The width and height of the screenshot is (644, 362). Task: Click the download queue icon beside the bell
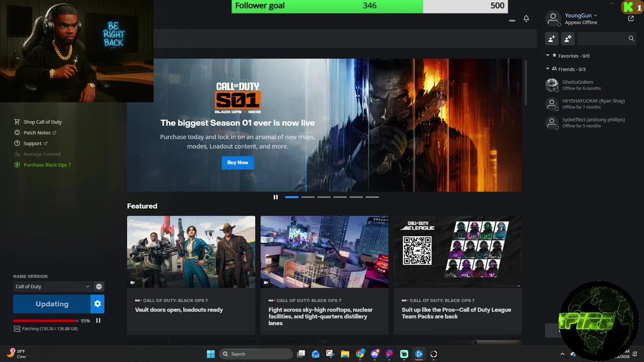point(512,20)
